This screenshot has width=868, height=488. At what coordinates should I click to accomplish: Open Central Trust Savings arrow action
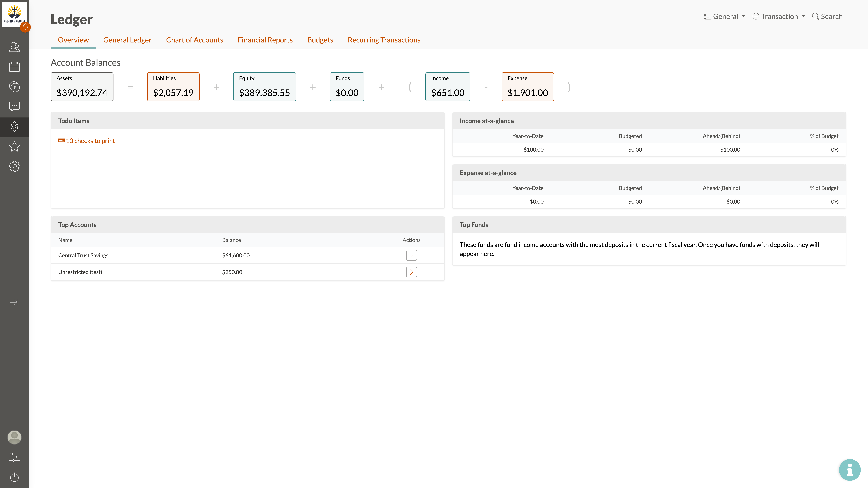(411, 255)
